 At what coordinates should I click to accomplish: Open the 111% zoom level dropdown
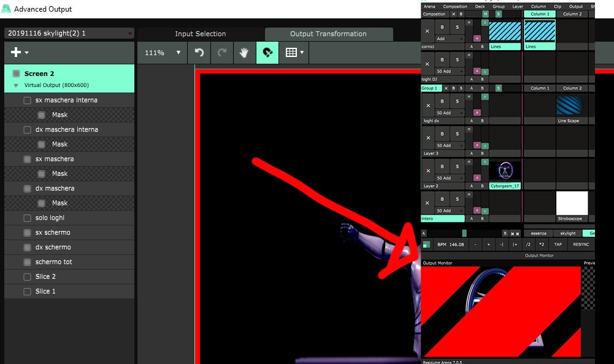tap(163, 53)
